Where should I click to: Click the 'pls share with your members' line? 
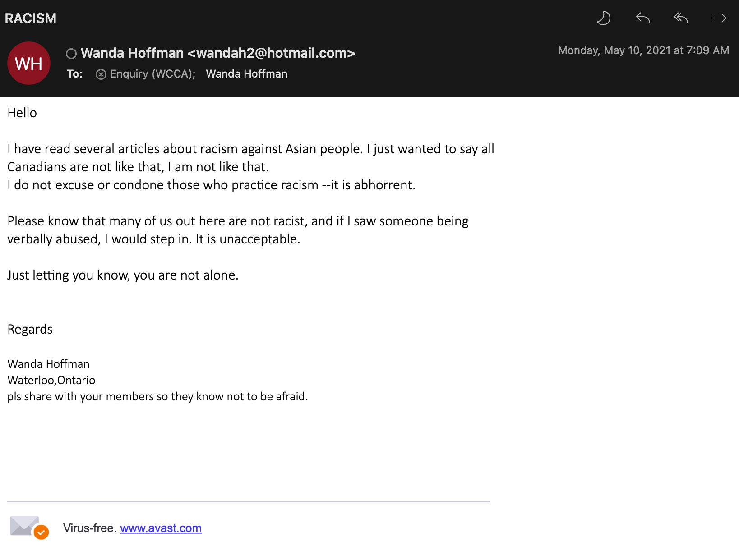click(x=157, y=396)
